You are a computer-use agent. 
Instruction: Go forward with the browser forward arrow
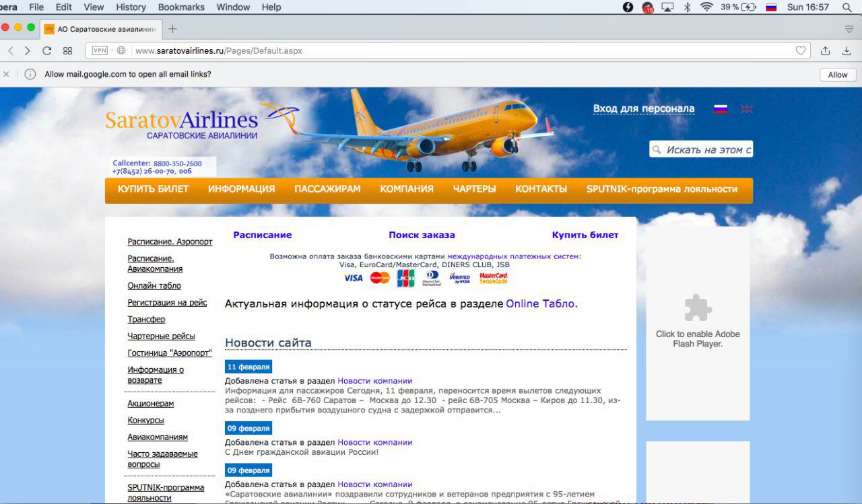28,50
